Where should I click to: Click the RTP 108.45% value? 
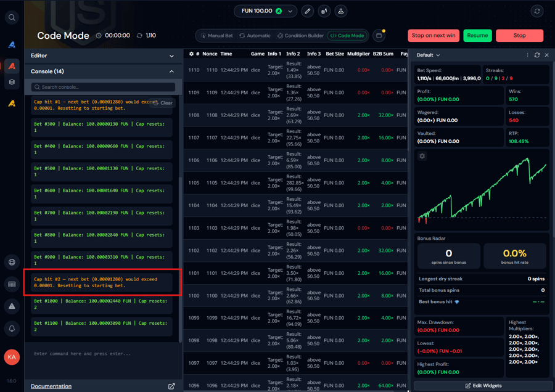pos(519,141)
